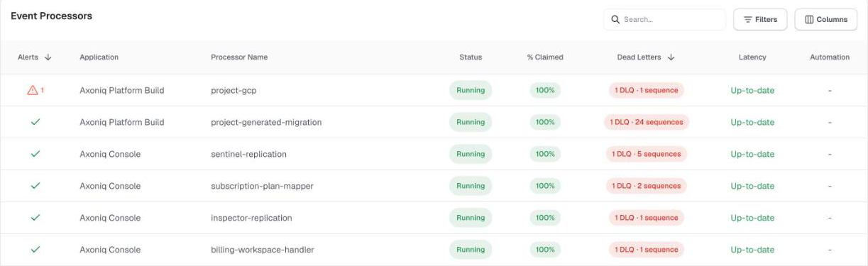
Task: Click Axoniq Console in billing-workspace-handler row
Action: coord(110,250)
